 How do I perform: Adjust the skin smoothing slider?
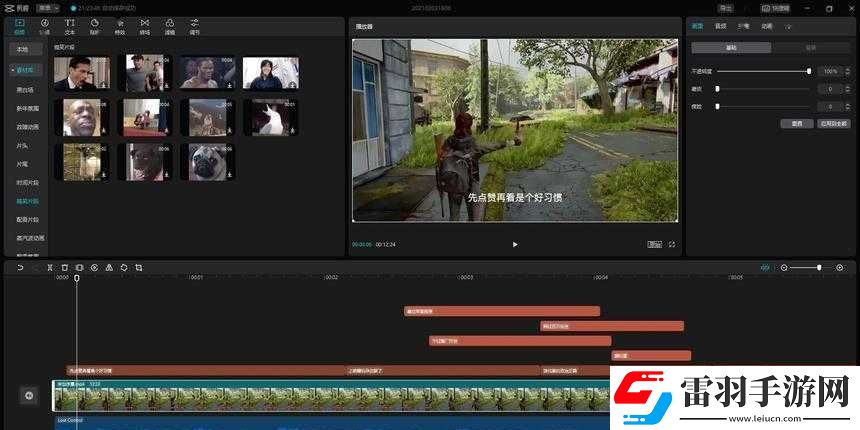763,89
